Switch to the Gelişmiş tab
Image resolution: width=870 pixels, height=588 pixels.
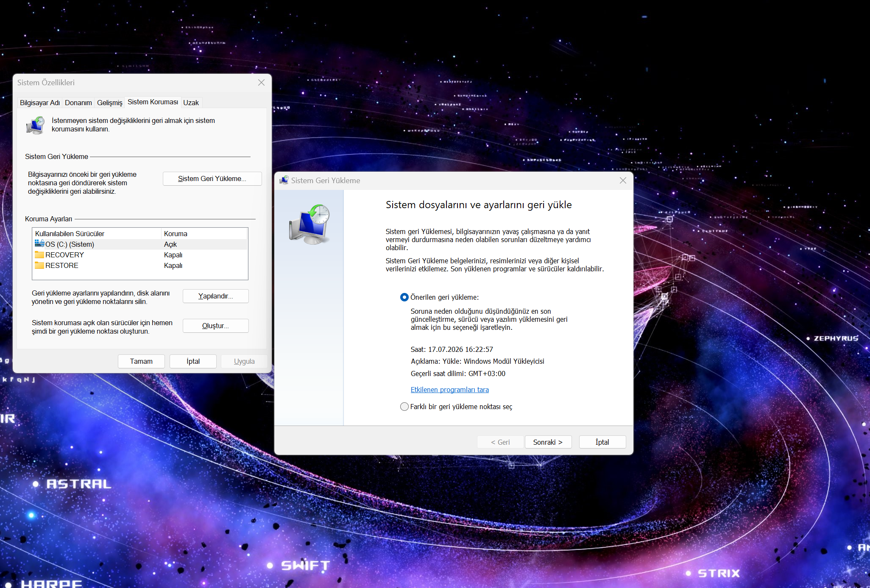click(x=110, y=103)
